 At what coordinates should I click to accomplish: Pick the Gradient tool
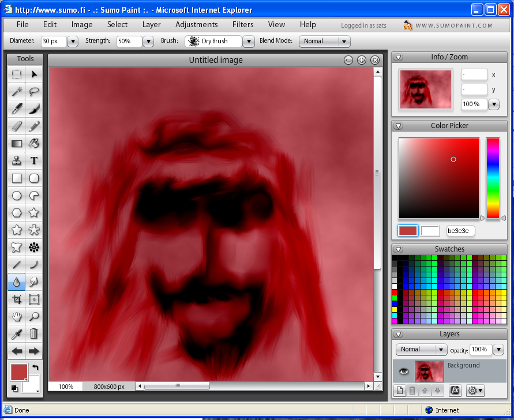pyautogui.click(x=17, y=144)
